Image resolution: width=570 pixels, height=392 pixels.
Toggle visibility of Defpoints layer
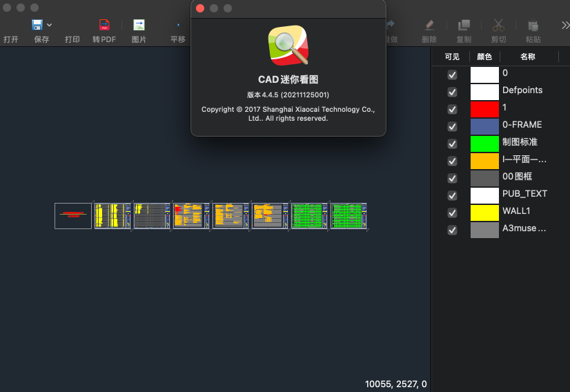coord(452,92)
